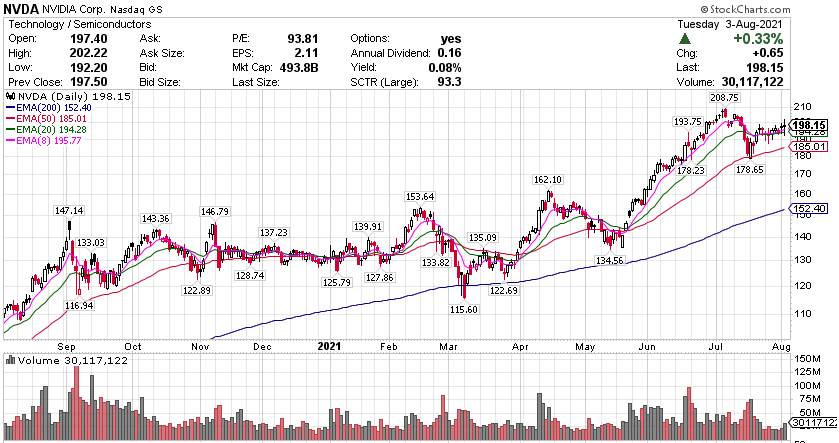Click the 139.91 January high label
The width and height of the screenshot is (839, 443).
tap(368, 227)
